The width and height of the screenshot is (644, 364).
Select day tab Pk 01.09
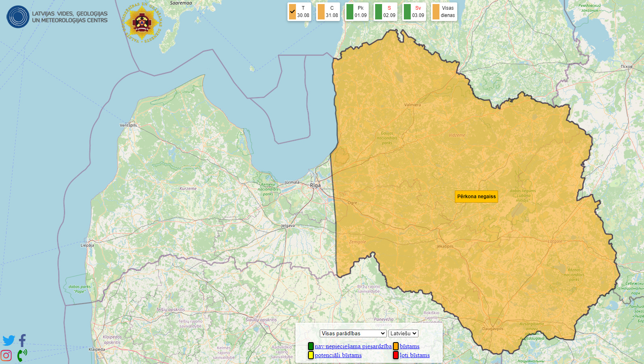point(357,12)
